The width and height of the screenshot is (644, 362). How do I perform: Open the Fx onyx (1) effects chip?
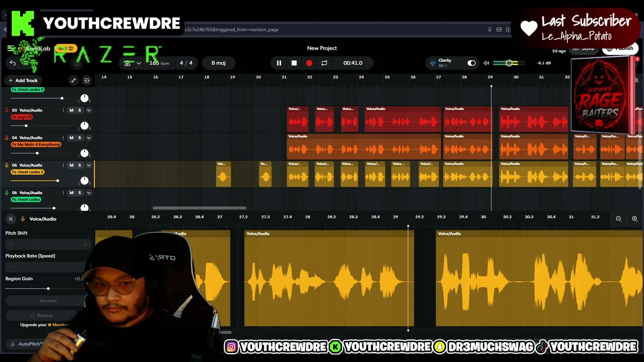(x=22, y=117)
